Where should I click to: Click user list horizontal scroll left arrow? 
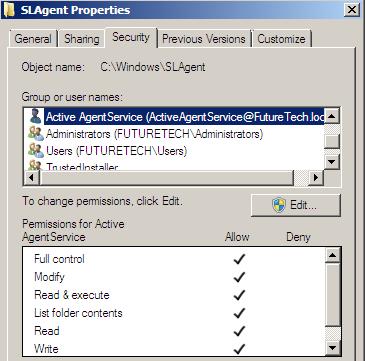32,178
